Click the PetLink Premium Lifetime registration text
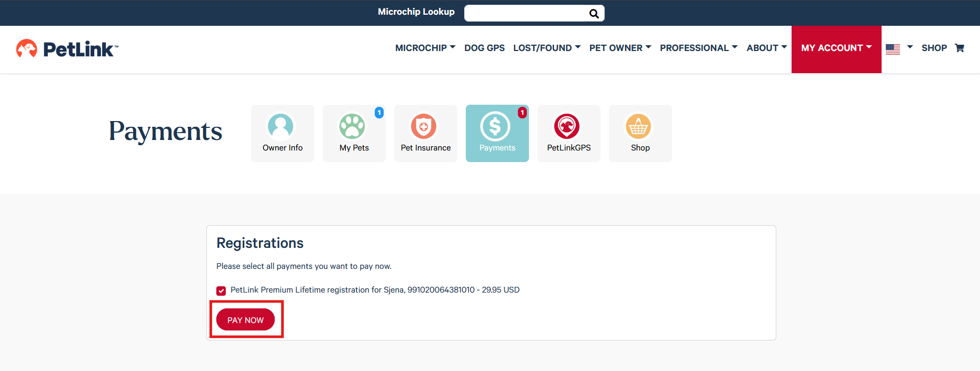This screenshot has height=371, width=980. point(375,290)
